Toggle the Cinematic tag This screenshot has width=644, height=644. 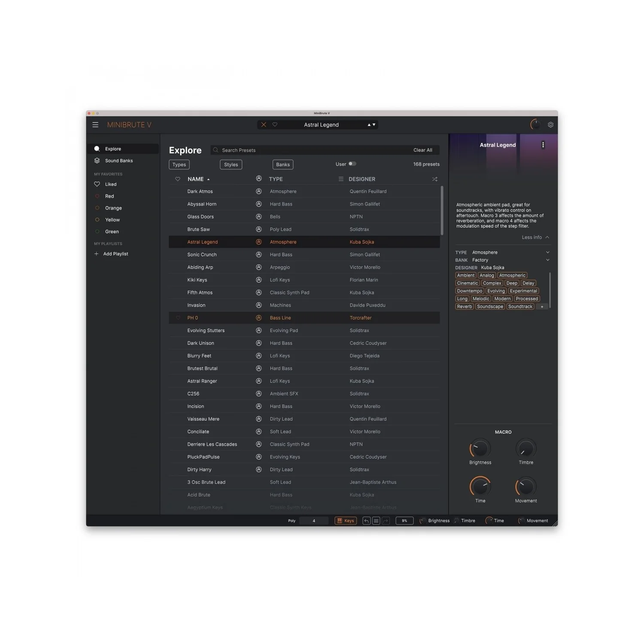[468, 283]
